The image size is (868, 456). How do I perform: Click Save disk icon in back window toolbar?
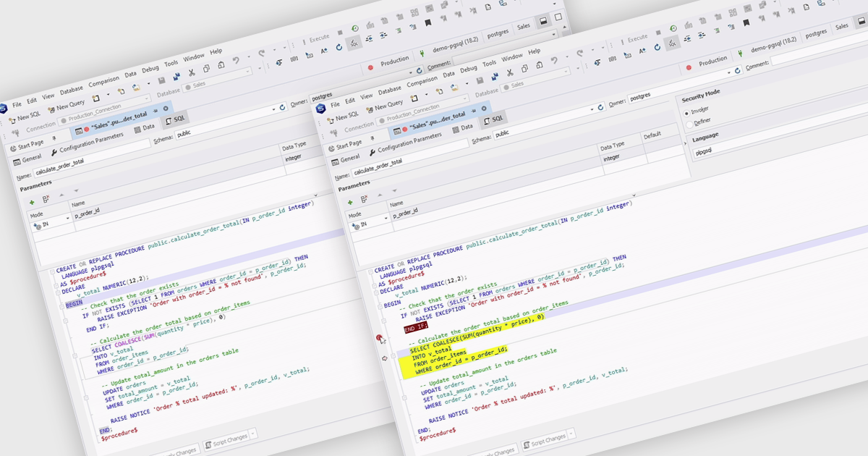tap(161, 80)
